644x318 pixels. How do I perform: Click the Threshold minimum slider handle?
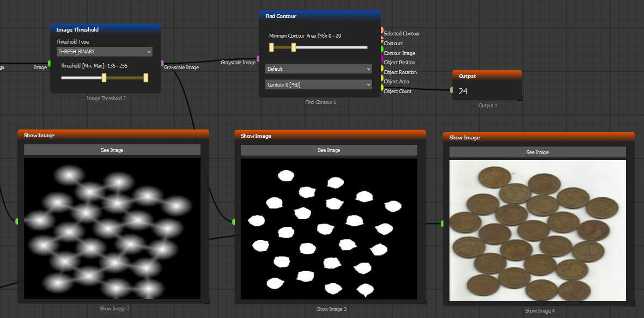[104, 78]
